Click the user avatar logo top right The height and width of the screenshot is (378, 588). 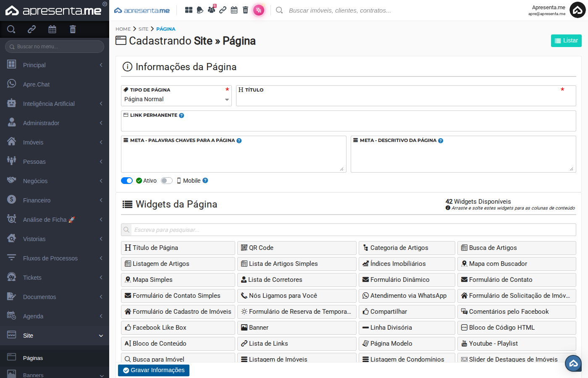click(x=577, y=10)
